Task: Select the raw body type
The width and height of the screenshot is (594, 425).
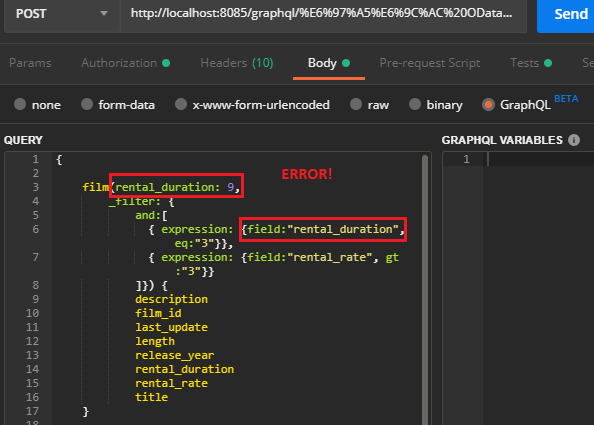Action: 369,105
